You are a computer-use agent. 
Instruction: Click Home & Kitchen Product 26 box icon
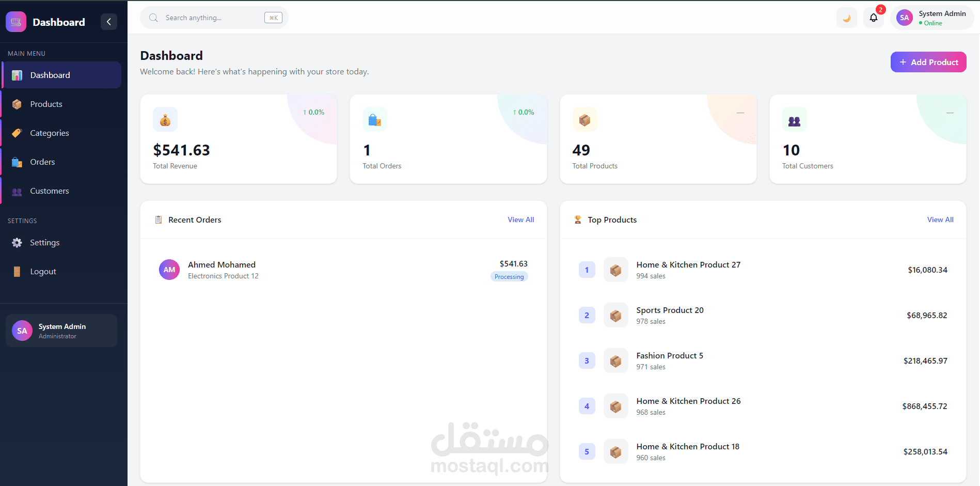616,406
